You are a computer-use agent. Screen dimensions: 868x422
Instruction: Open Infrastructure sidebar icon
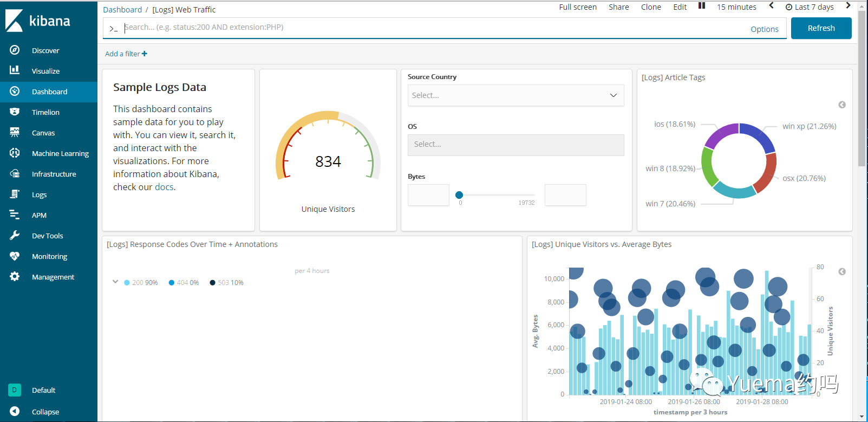coord(15,174)
